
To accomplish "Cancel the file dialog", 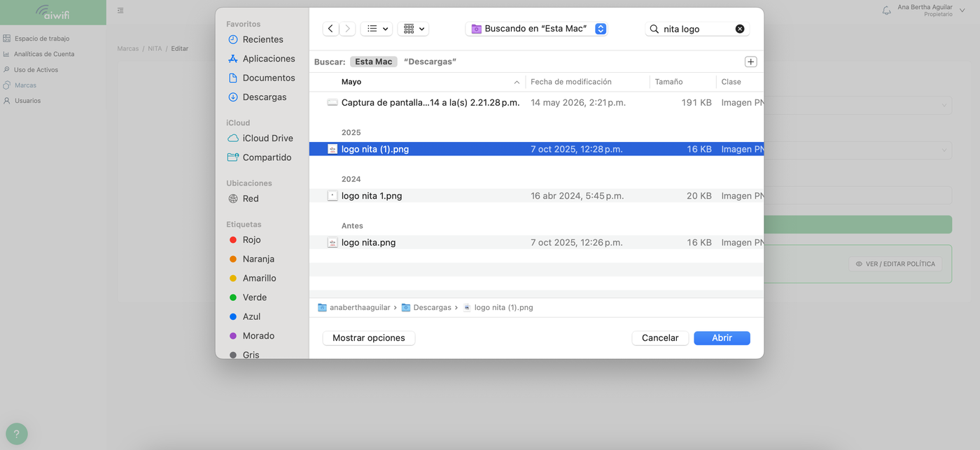I will [x=660, y=338].
